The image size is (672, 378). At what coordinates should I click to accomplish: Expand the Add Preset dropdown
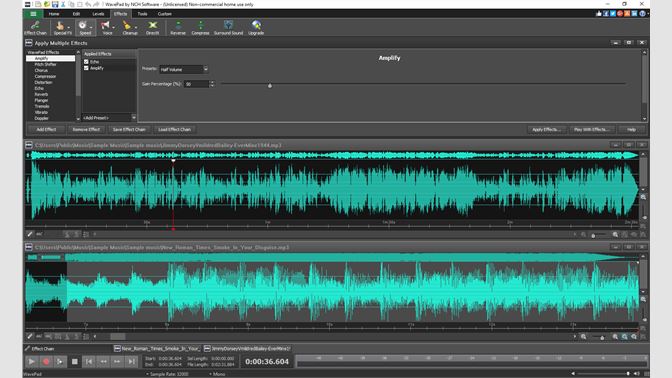click(109, 117)
